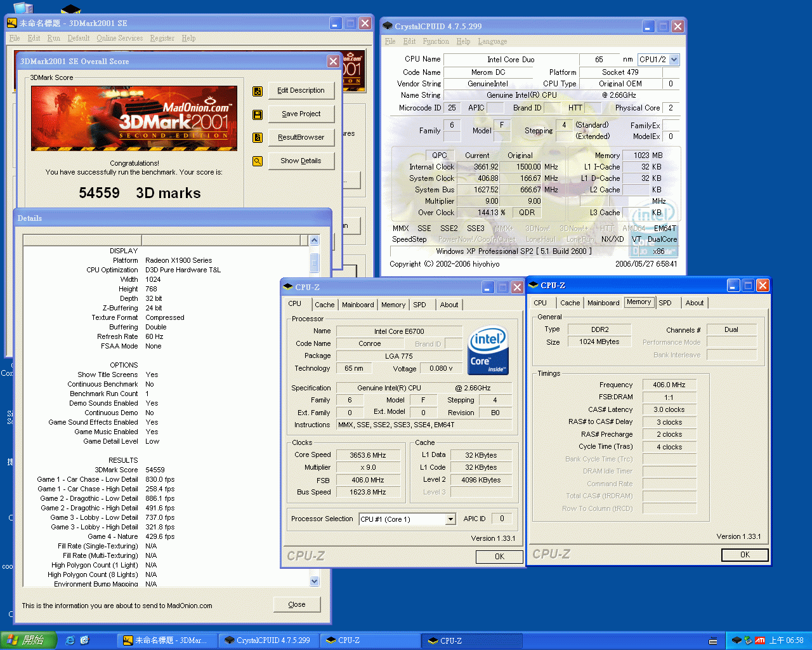
Task: Click the CAS# Latency 3.0 clocks field
Action: point(669,409)
